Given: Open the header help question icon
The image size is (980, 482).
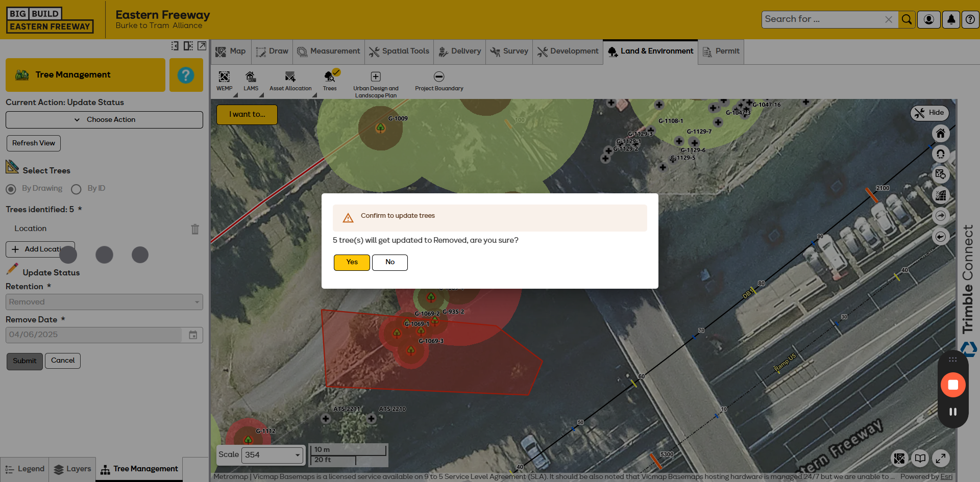Looking at the screenshot, I should [970, 19].
